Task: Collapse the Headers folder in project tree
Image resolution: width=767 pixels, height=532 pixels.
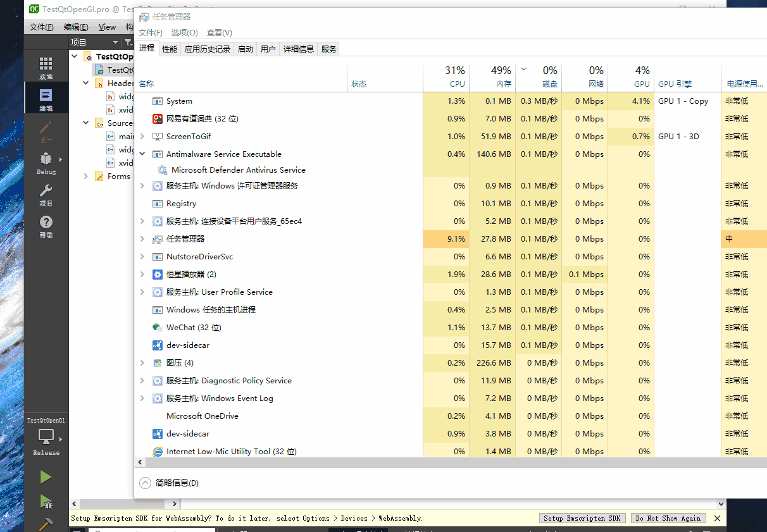Action: click(x=86, y=83)
